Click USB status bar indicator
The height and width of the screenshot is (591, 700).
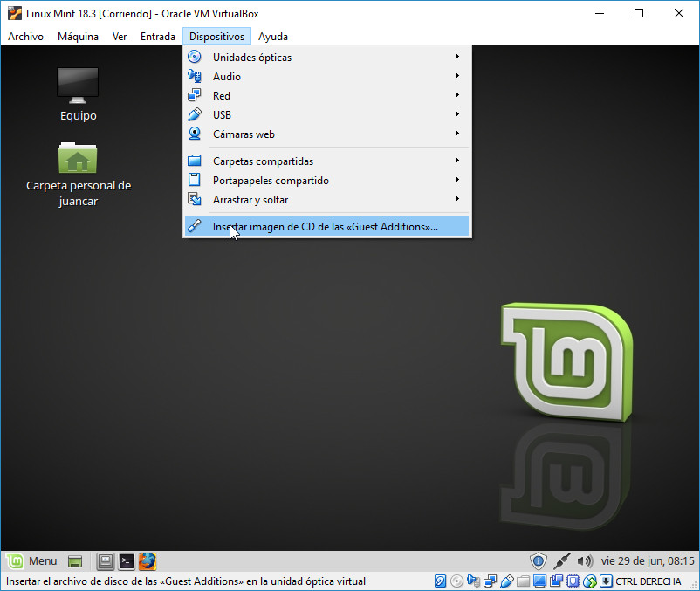pos(507,581)
